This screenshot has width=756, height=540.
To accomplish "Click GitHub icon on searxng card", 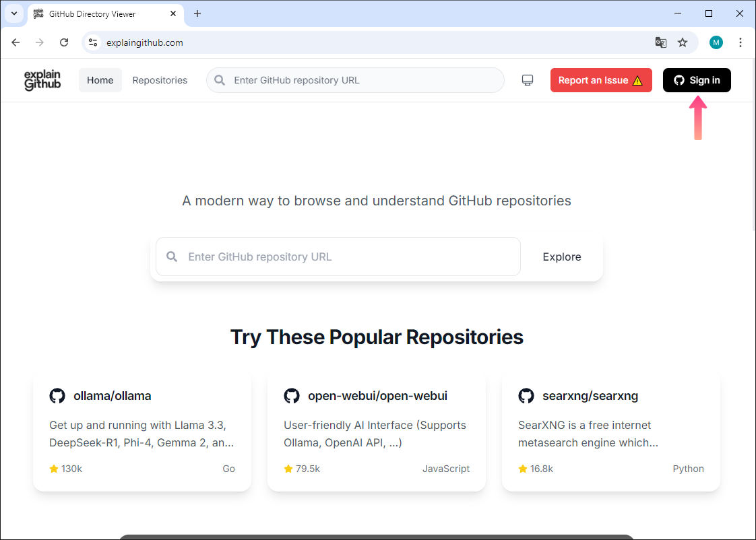I will pos(526,396).
